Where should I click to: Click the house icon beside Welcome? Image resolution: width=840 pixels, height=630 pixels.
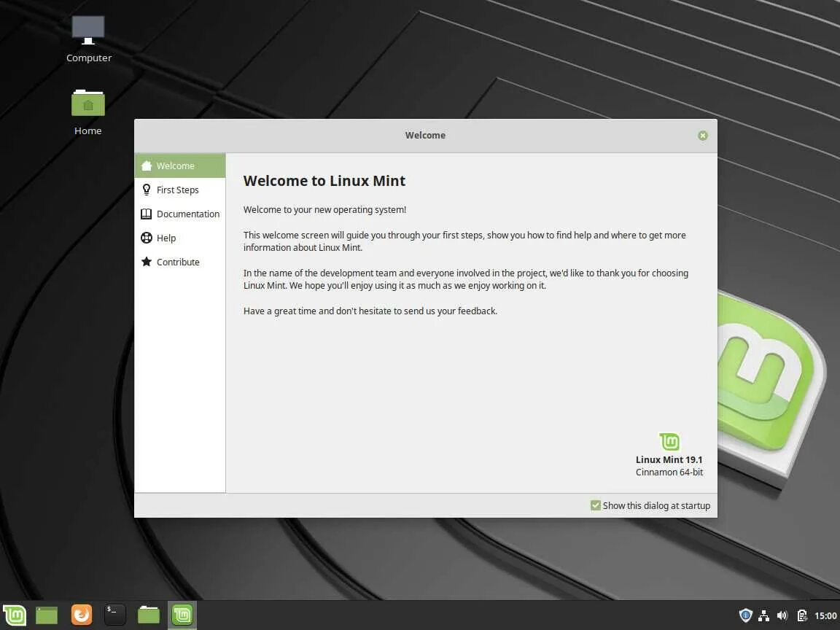coord(147,166)
